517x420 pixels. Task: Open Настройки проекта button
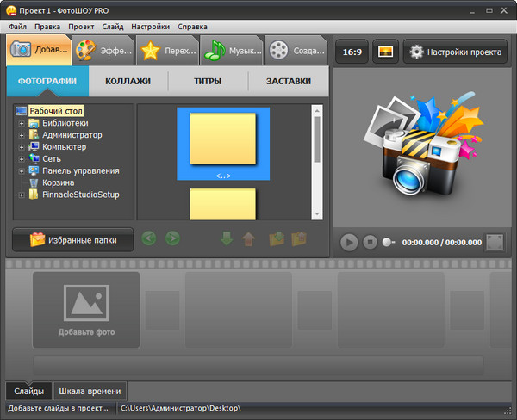457,52
